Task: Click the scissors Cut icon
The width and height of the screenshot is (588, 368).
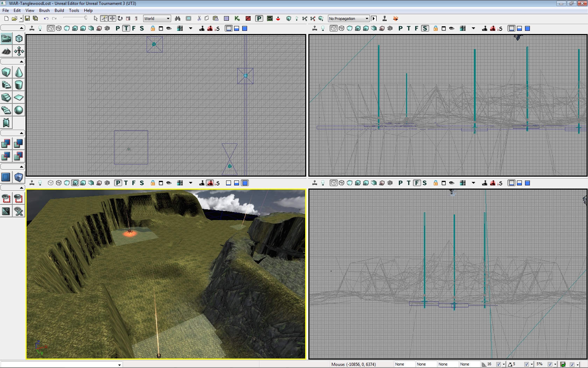Action: pos(199,19)
